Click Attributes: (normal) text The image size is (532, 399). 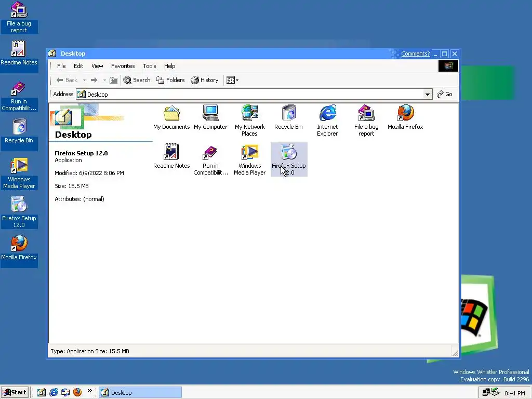coord(79,199)
